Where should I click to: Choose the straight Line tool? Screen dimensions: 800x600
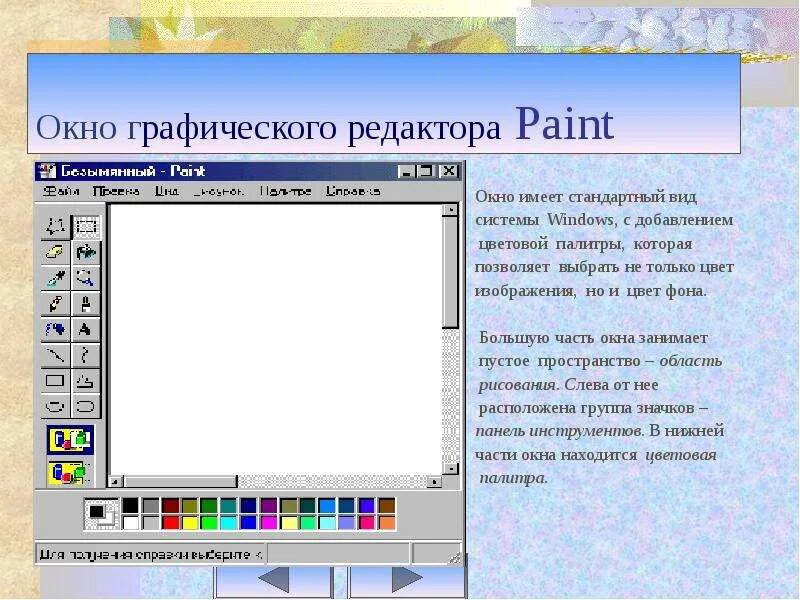click(55, 355)
